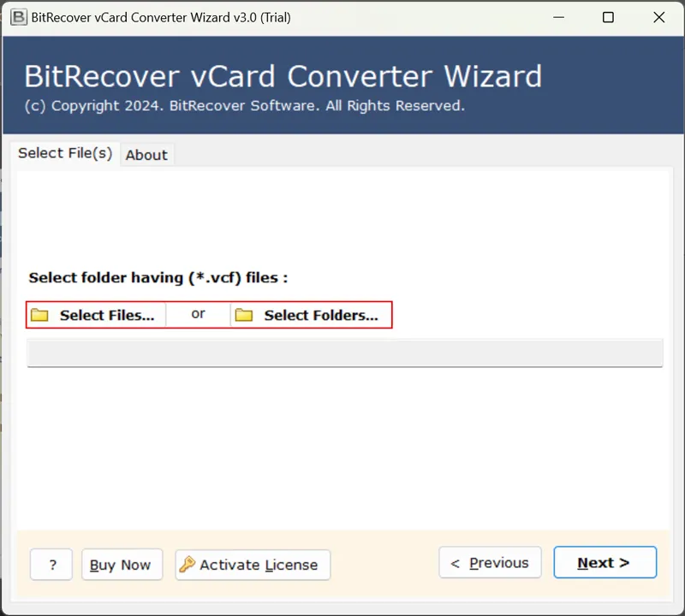Click the window title text in title bar

[x=159, y=17]
